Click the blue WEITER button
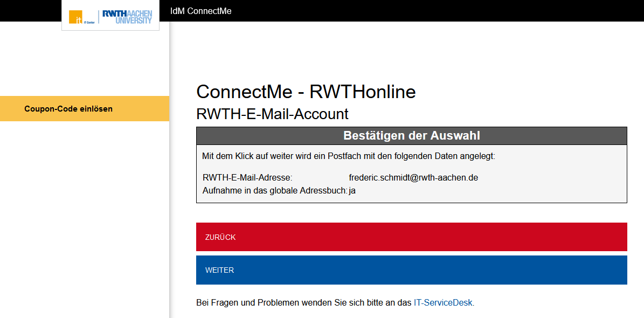Image resolution: width=644 pixels, height=318 pixels. [x=411, y=269]
